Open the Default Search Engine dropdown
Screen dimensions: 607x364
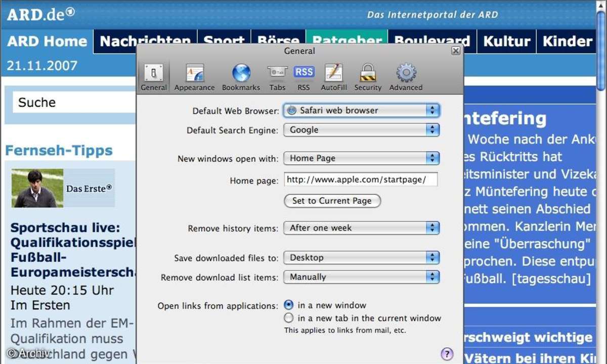click(361, 130)
